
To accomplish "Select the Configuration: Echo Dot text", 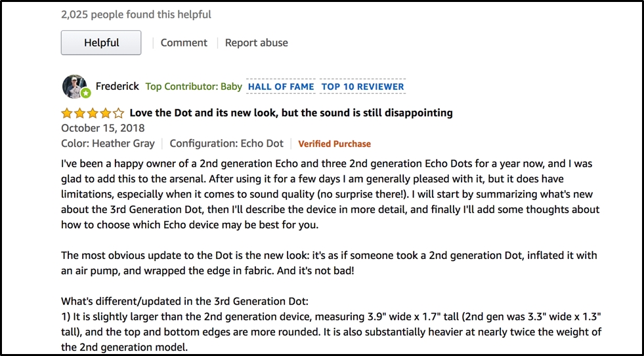I will click(x=226, y=144).
